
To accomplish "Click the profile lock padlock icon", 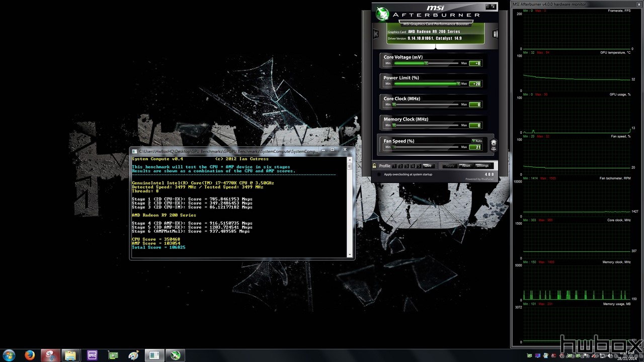I will coord(374,166).
